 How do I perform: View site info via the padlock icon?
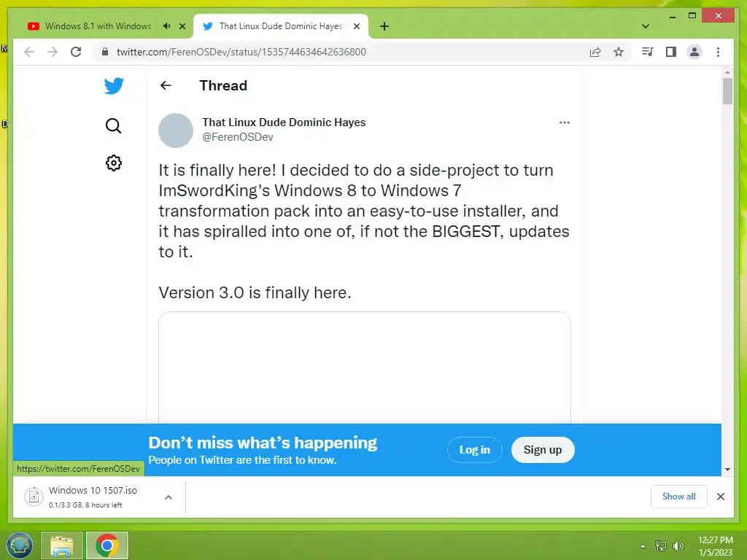(105, 52)
